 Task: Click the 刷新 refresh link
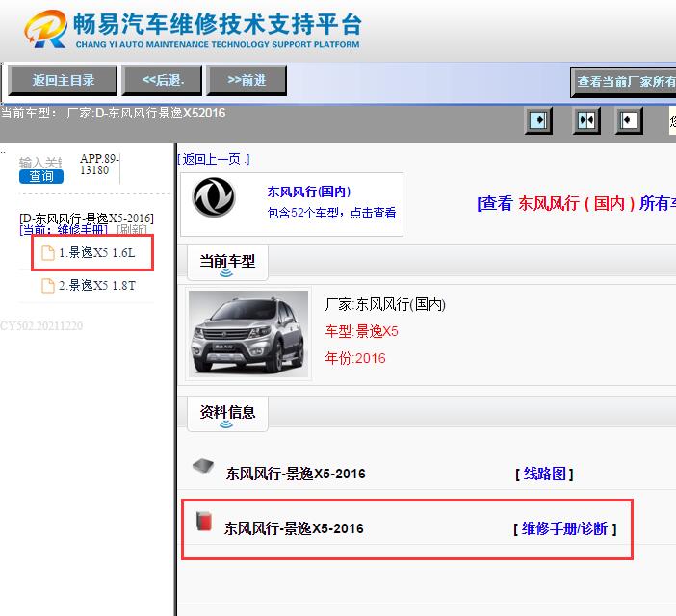(x=132, y=230)
